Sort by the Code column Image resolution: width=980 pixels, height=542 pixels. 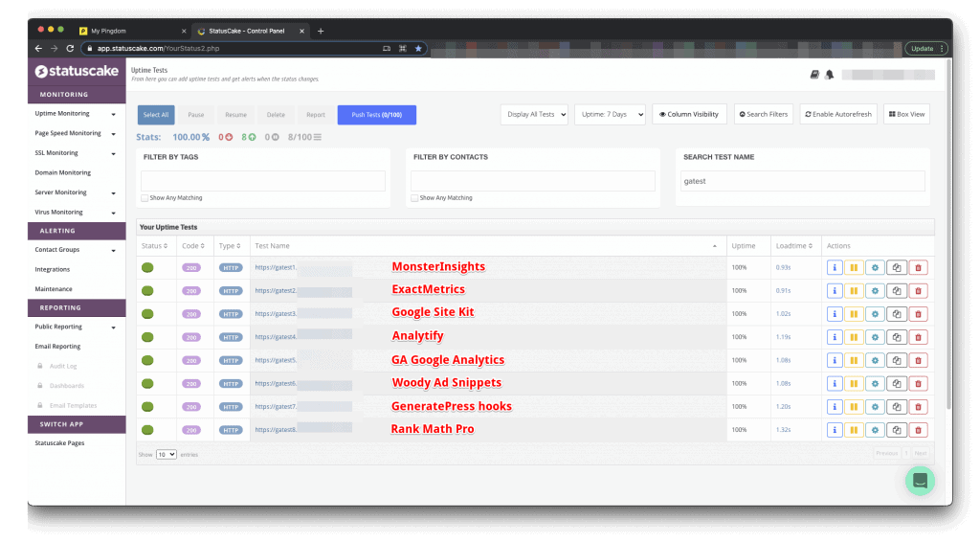tap(193, 246)
